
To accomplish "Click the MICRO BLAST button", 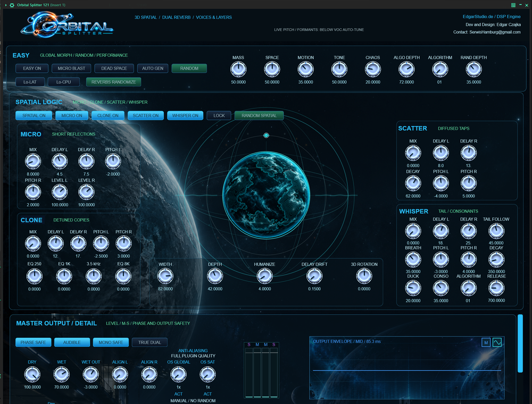I will coord(71,69).
